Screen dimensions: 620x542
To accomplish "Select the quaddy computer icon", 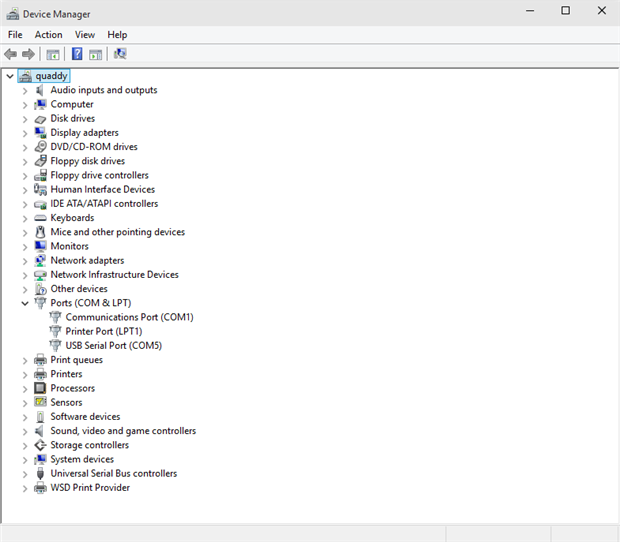I will click(x=25, y=76).
